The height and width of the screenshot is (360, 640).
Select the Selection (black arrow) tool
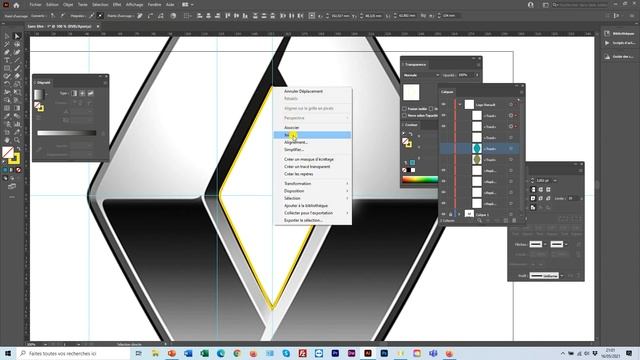click(7, 36)
